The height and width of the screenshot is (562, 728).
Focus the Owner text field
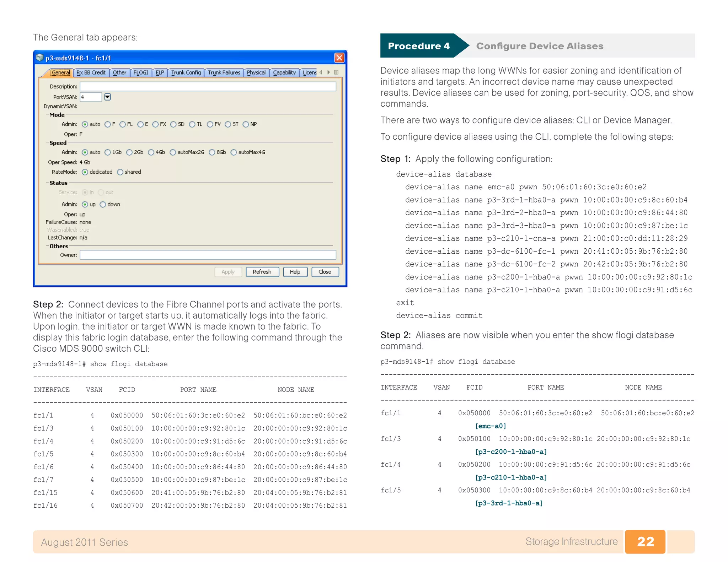tap(208, 255)
